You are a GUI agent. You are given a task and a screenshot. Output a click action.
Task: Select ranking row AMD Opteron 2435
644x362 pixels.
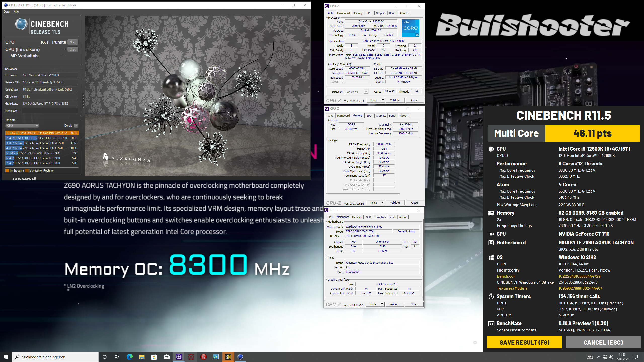pos(42,153)
